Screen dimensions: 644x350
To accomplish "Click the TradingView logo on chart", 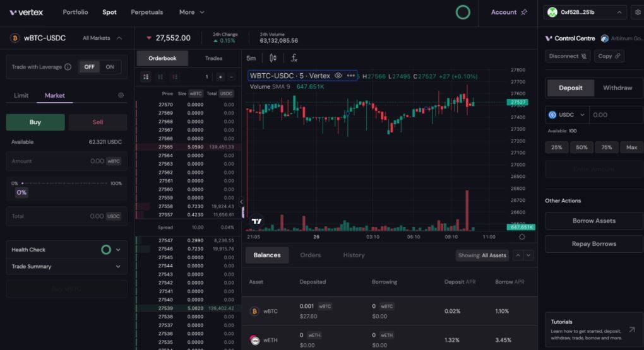I will click(x=257, y=221).
